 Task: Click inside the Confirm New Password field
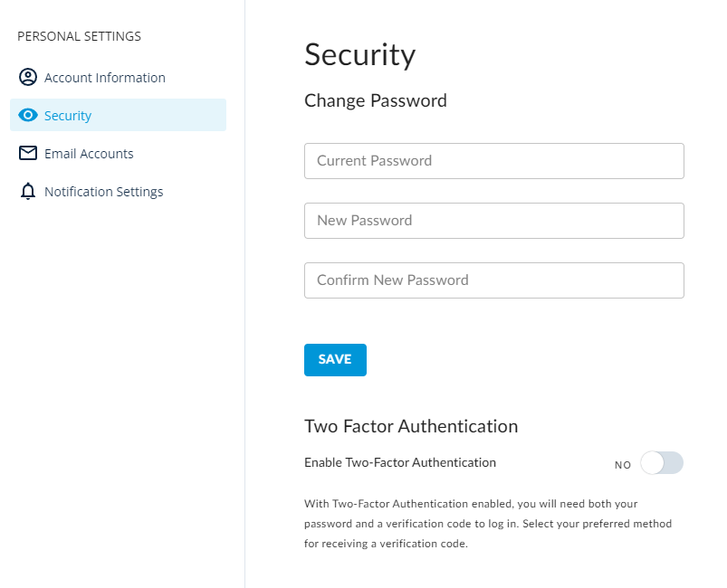click(x=493, y=280)
